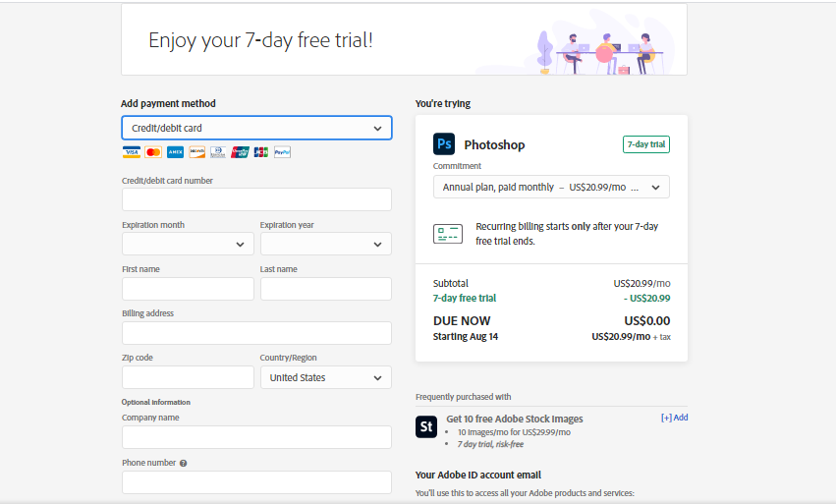Add Adobe Stock with [+] Add link
This screenshot has width=836, height=504.
click(x=675, y=418)
